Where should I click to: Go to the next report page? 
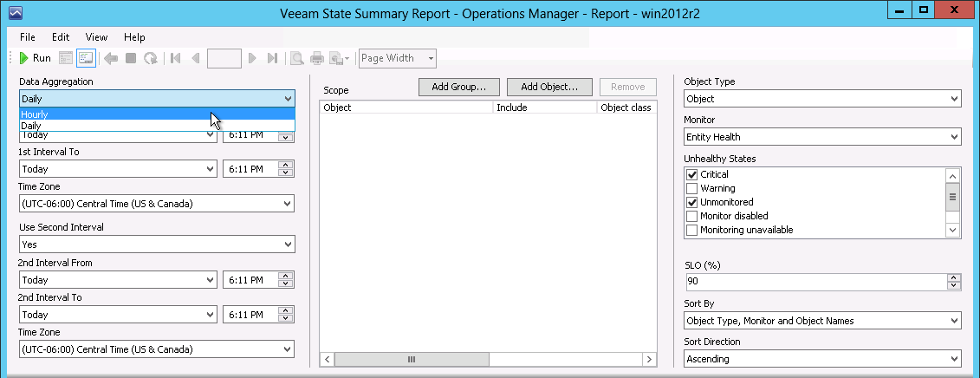click(x=252, y=58)
